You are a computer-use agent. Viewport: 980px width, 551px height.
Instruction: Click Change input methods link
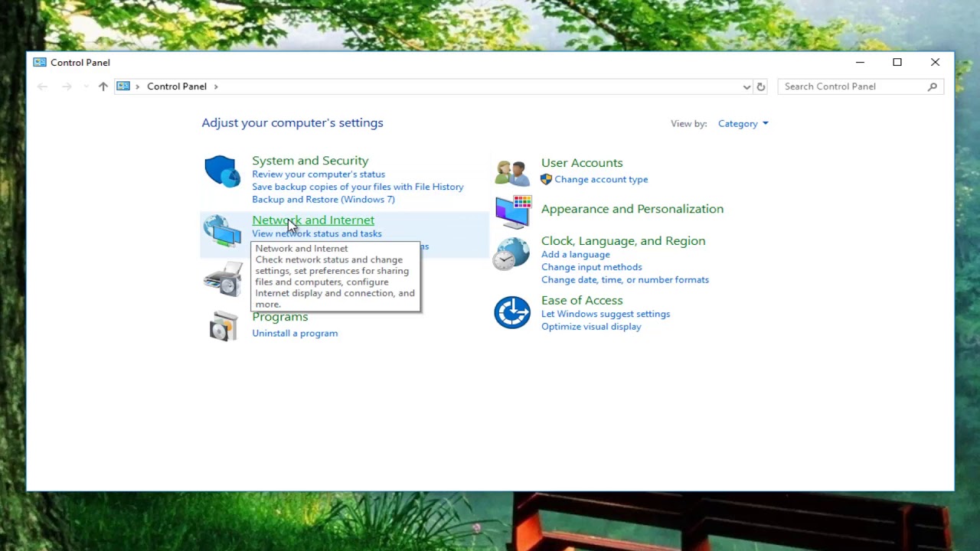point(592,267)
